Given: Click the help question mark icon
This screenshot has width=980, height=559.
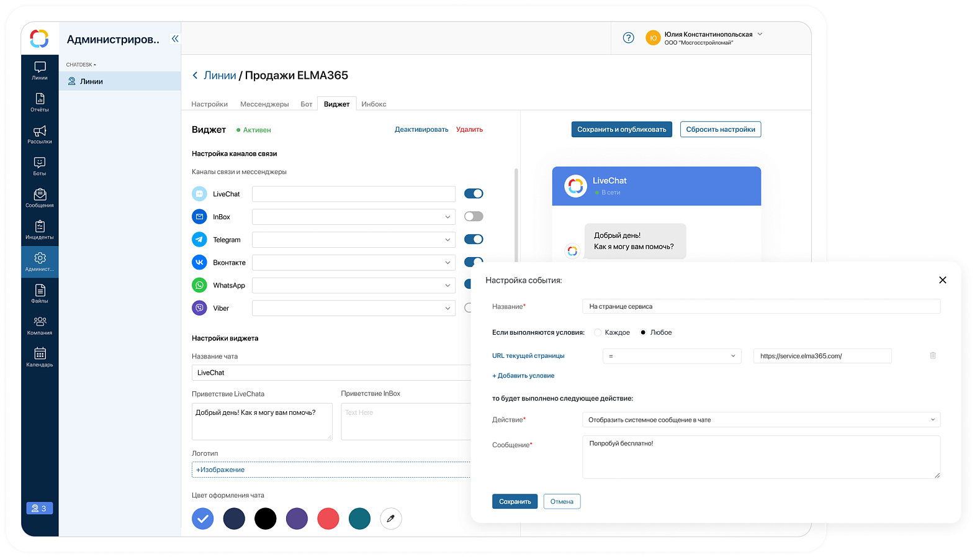Looking at the screenshot, I should click(628, 38).
